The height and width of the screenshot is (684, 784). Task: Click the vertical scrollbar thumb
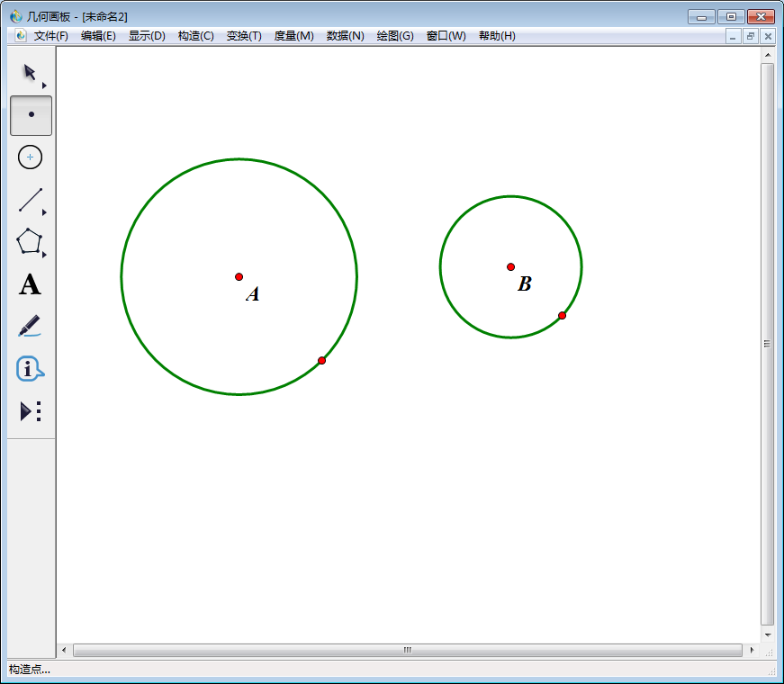tap(768, 344)
